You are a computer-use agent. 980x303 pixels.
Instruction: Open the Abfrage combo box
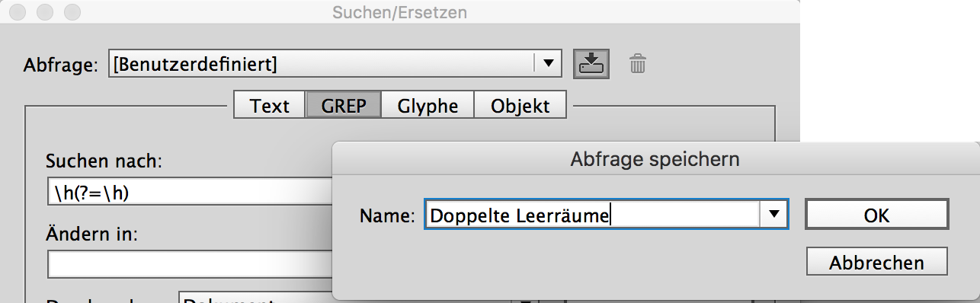point(335,64)
